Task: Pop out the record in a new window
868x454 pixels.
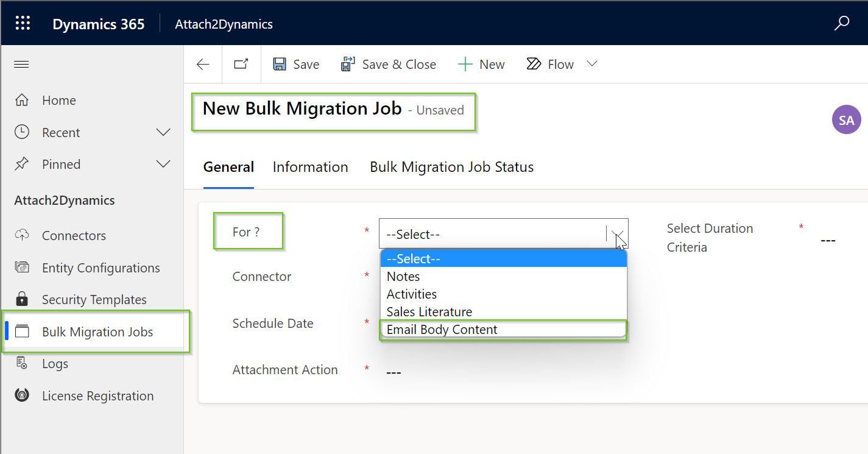Action: coord(241,63)
